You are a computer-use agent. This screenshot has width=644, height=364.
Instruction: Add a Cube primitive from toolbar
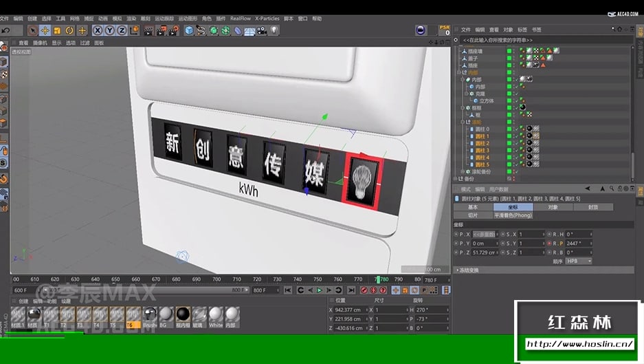click(x=189, y=30)
